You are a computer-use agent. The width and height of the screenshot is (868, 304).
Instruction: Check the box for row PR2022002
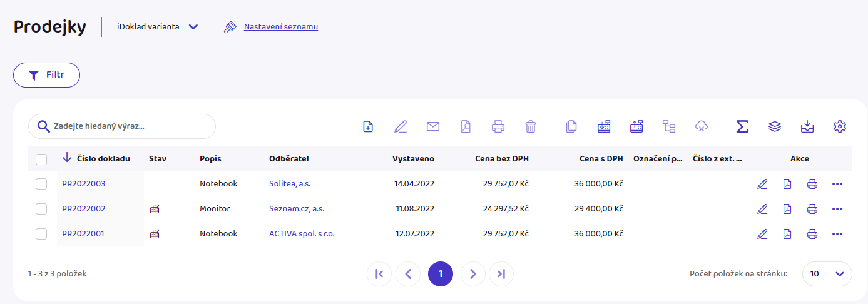click(41, 209)
